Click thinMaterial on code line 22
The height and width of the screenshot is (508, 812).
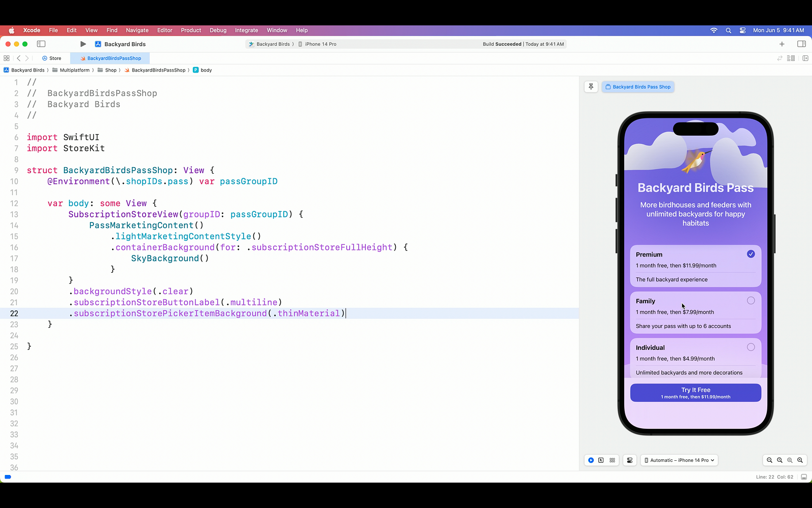[x=309, y=313]
